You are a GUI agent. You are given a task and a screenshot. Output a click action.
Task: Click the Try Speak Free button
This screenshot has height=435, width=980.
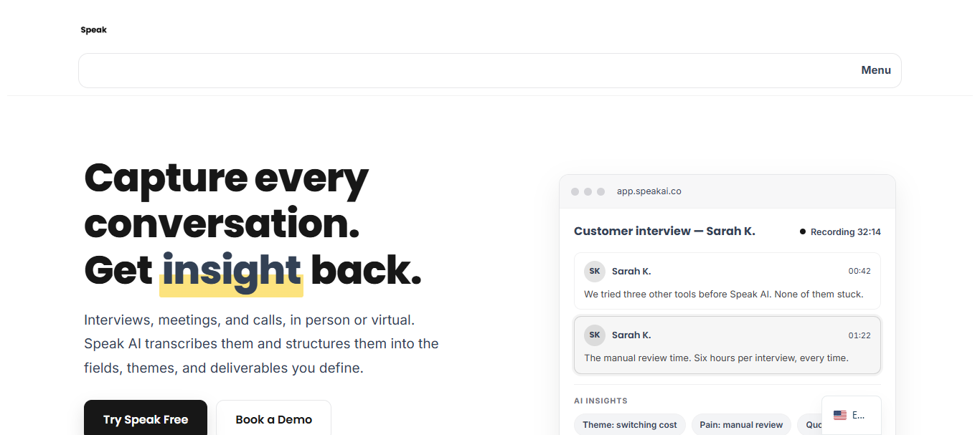146,418
